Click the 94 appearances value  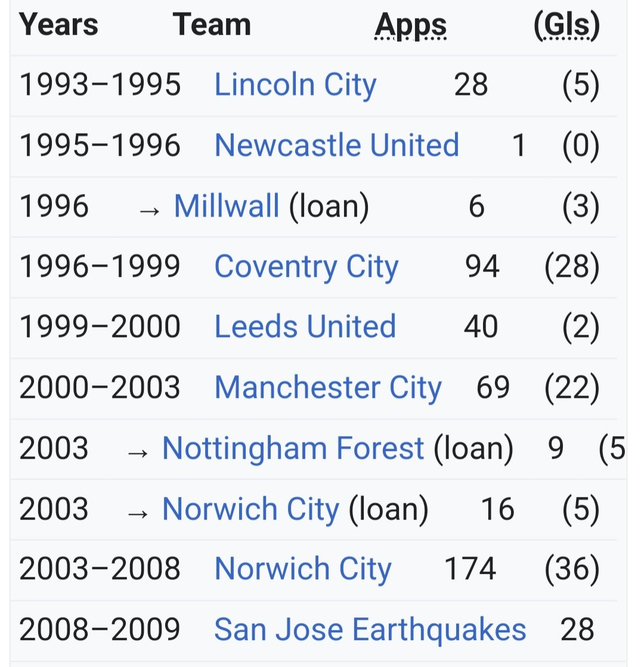click(x=482, y=267)
